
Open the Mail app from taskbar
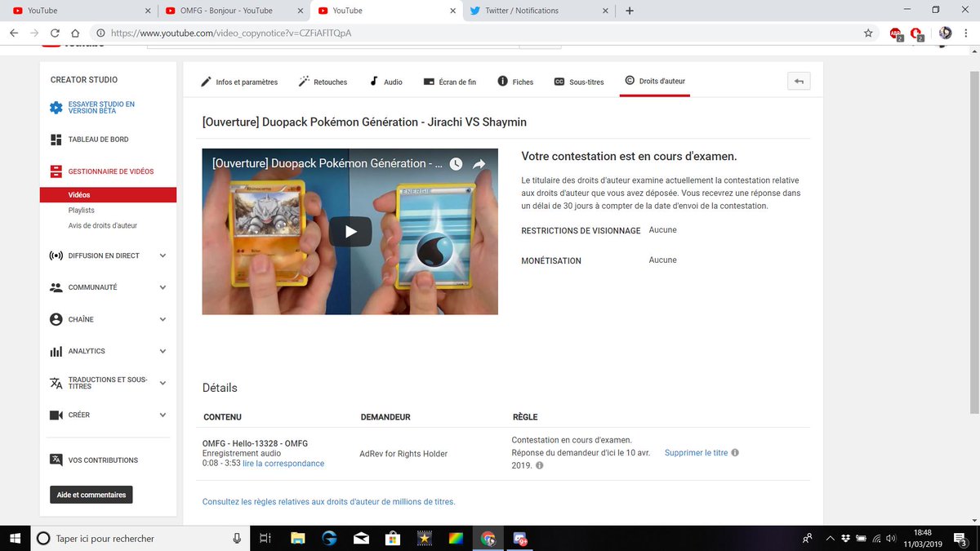click(x=361, y=538)
